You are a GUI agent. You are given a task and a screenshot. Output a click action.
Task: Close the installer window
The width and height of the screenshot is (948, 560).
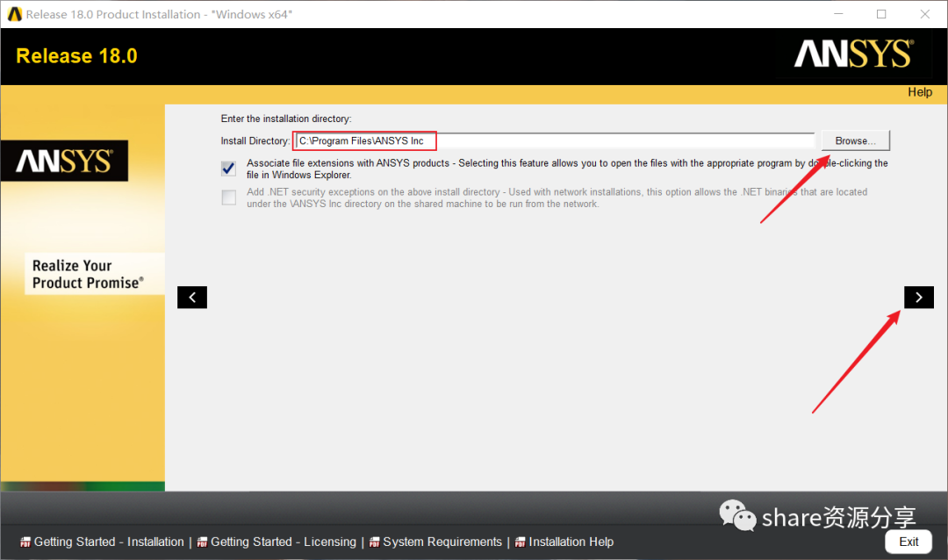(x=925, y=14)
